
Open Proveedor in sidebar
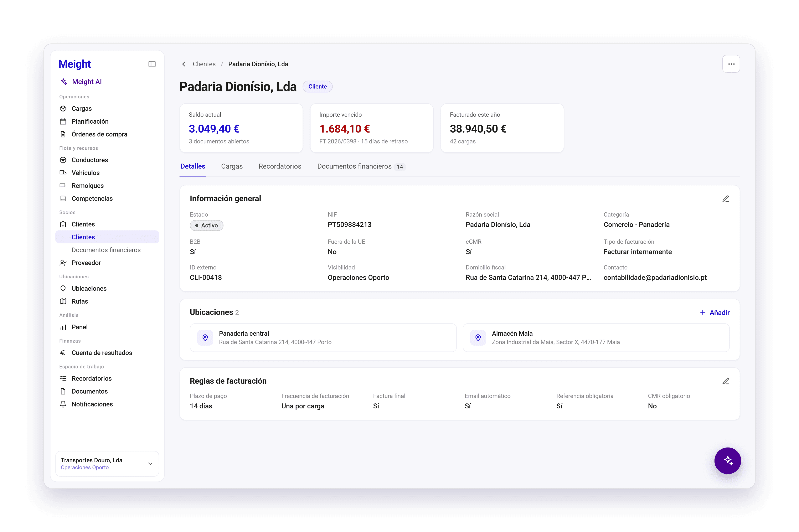(x=107, y=263)
